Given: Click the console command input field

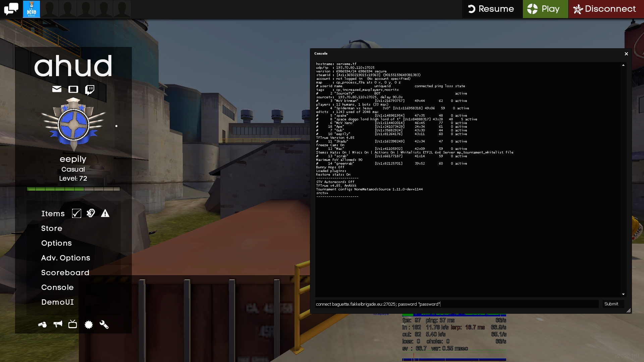Looking at the screenshot, I should click(457, 304).
